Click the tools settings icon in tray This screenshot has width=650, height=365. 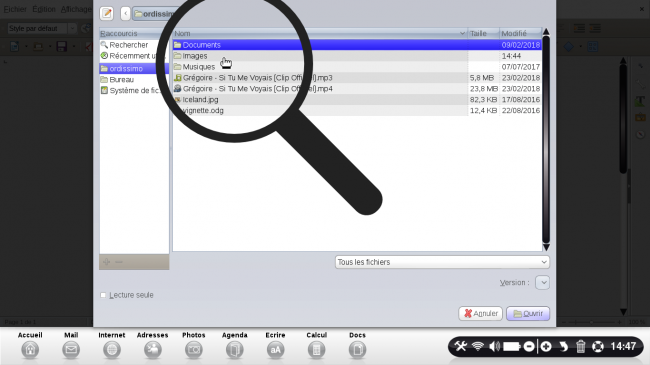pyautogui.click(x=460, y=346)
